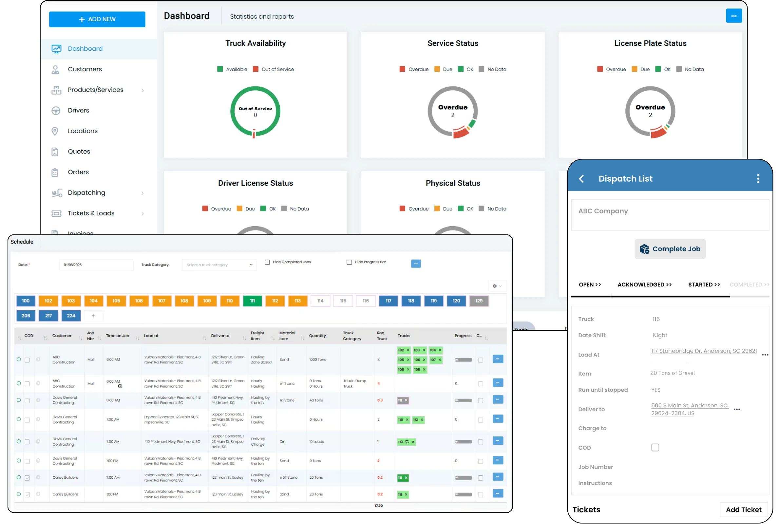
Task: Click the back arrow in the Dispatch List header
Action: (x=581, y=179)
